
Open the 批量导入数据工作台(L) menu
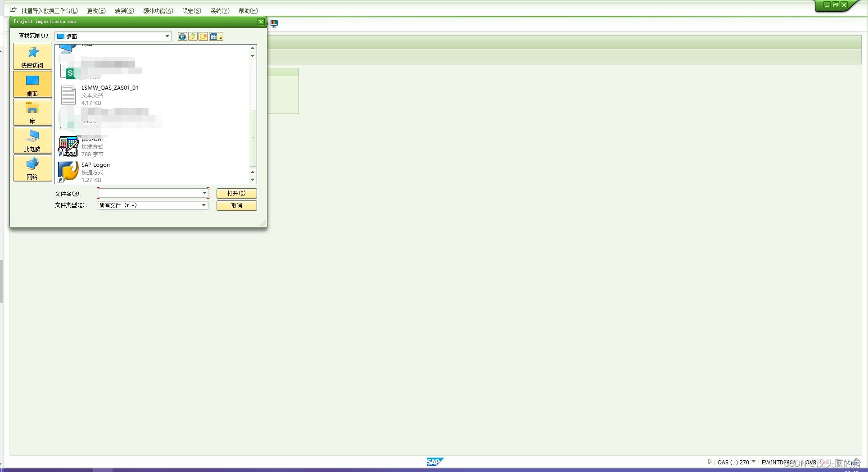point(50,11)
